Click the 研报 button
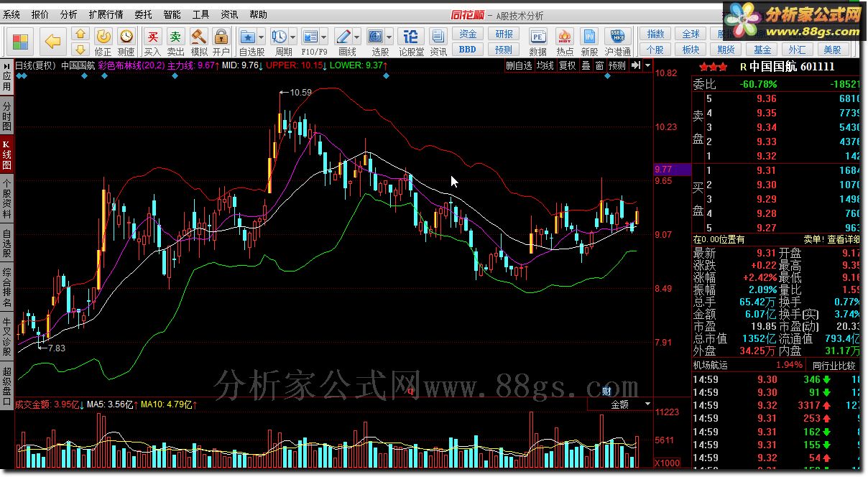 pos(504,34)
